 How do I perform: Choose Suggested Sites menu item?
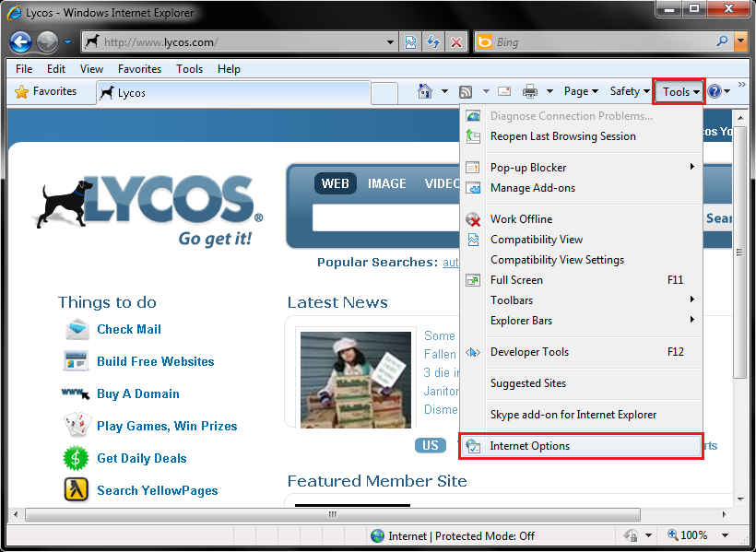(x=581, y=383)
